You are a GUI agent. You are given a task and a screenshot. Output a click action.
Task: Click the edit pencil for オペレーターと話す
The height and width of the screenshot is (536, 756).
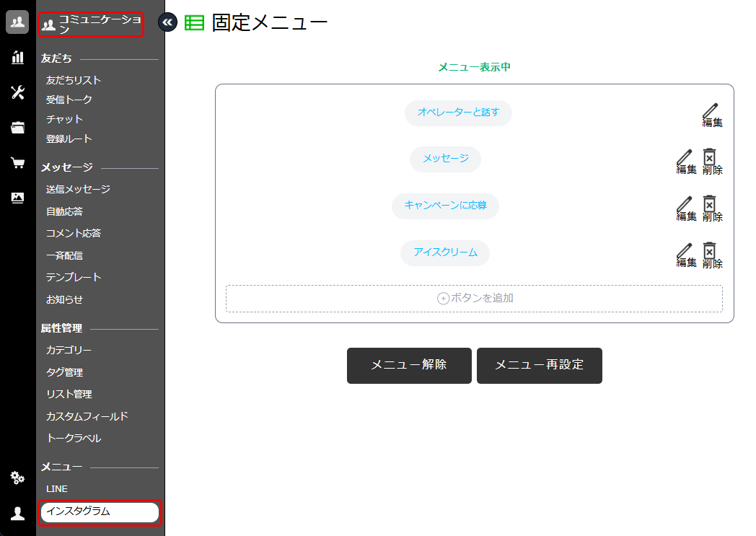[712, 115]
